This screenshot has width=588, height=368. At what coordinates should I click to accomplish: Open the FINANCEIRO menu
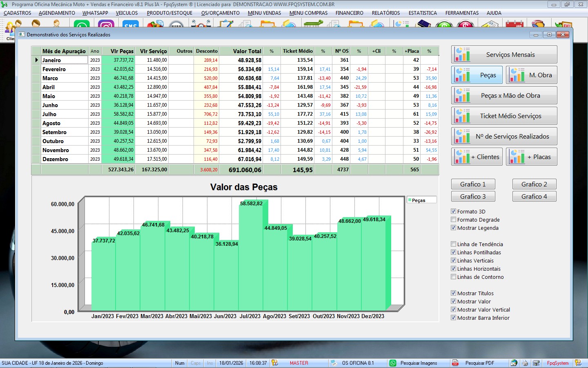click(349, 13)
